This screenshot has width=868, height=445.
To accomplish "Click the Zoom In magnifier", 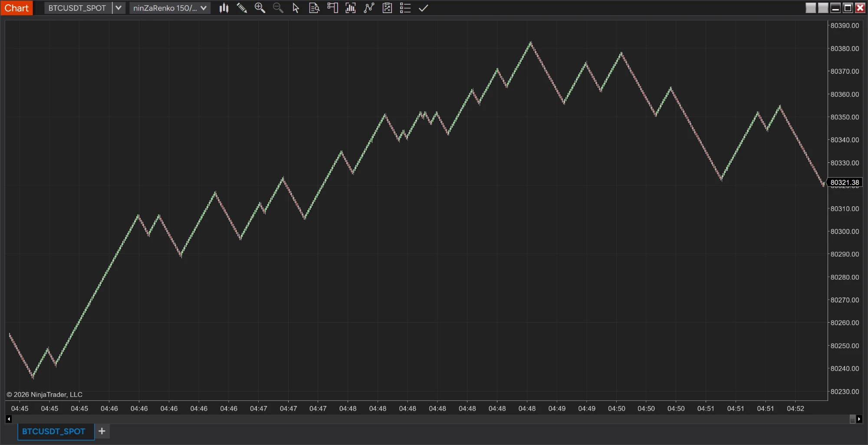I will point(260,8).
